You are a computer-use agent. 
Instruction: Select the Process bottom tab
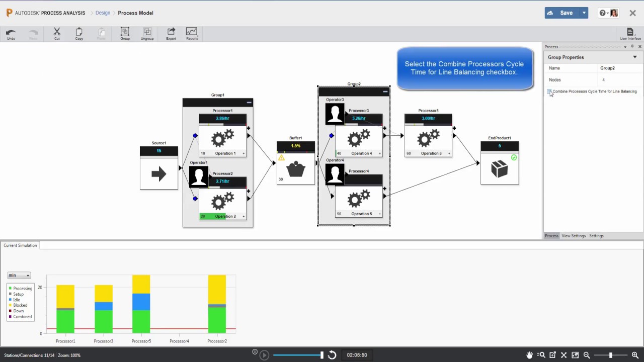click(551, 236)
